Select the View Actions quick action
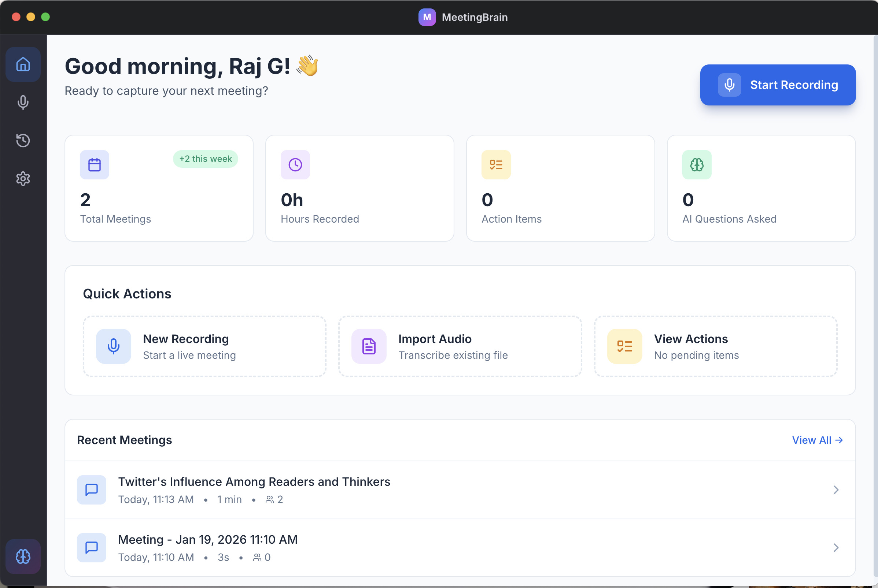Image resolution: width=878 pixels, height=588 pixels. click(x=715, y=346)
